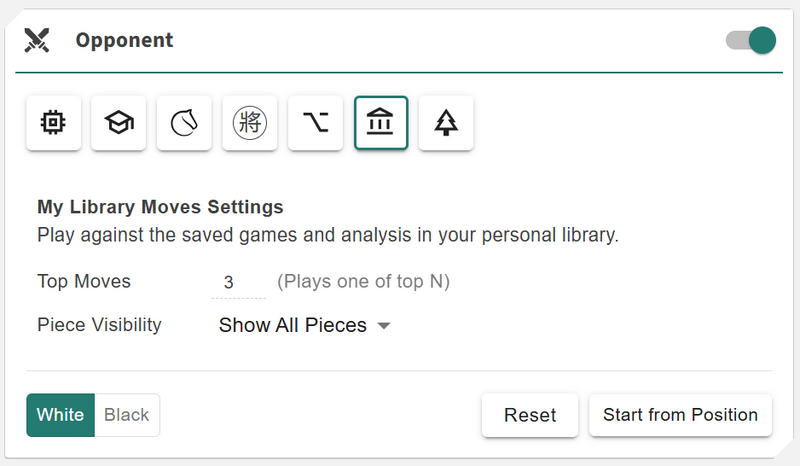Choose Black as the side

(x=127, y=415)
